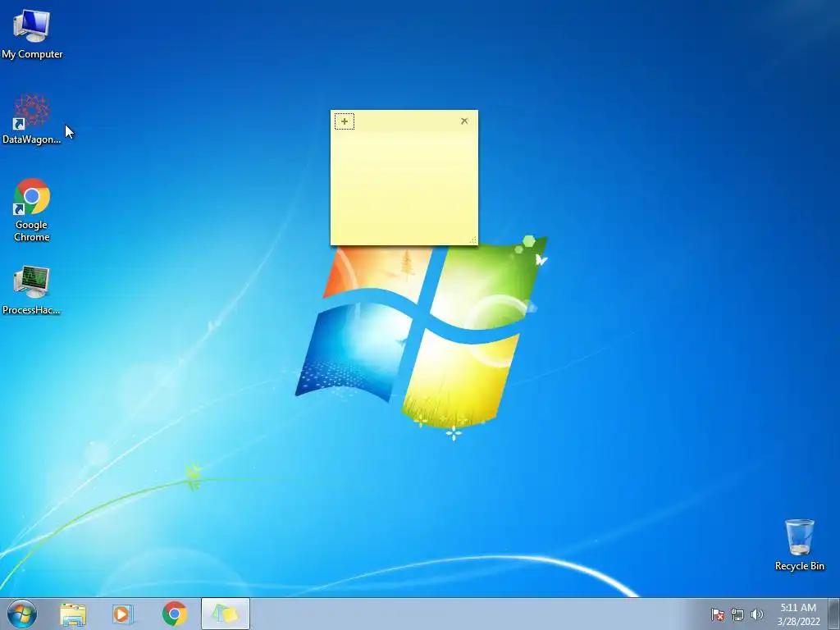
Task: Click the Show Desktop button at the taskbar edge
Action: pyautogui.click(x=834, y=614)
